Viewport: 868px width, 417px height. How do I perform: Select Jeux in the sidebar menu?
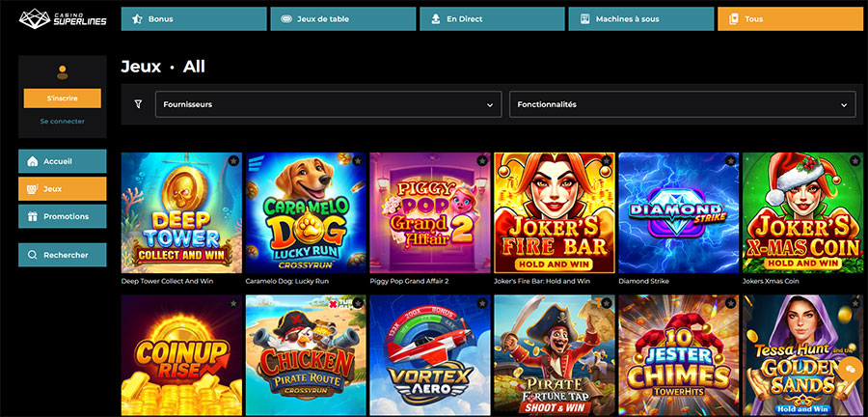pyautogui.click(x=63, y=189)
